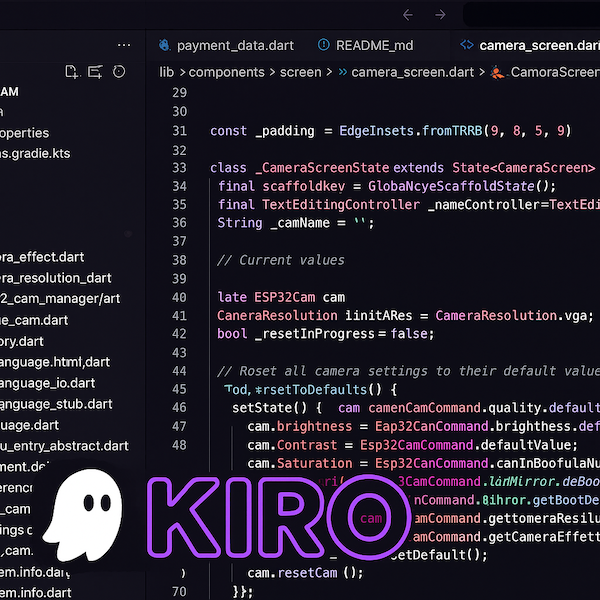600x600 pixels.
Task: Select the file ending in entry_abstract.dart
Action: pos(64,445)
